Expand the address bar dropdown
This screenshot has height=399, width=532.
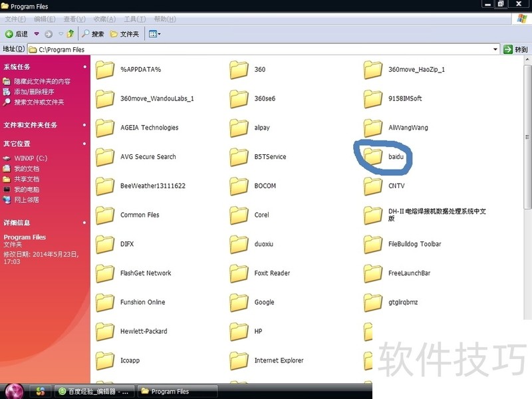click(x=495, y=49)
